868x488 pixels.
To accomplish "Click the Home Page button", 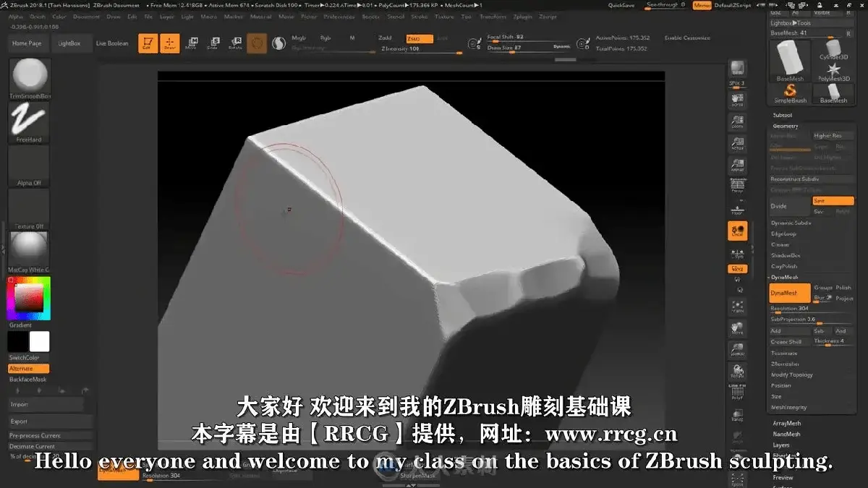I will tap(27, 43).
